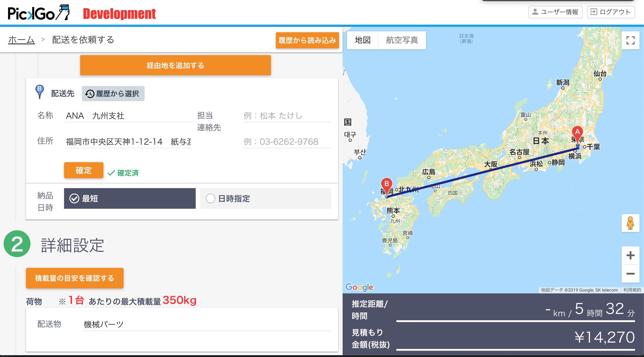Click the 大阪 label on map

pos(490,164)
